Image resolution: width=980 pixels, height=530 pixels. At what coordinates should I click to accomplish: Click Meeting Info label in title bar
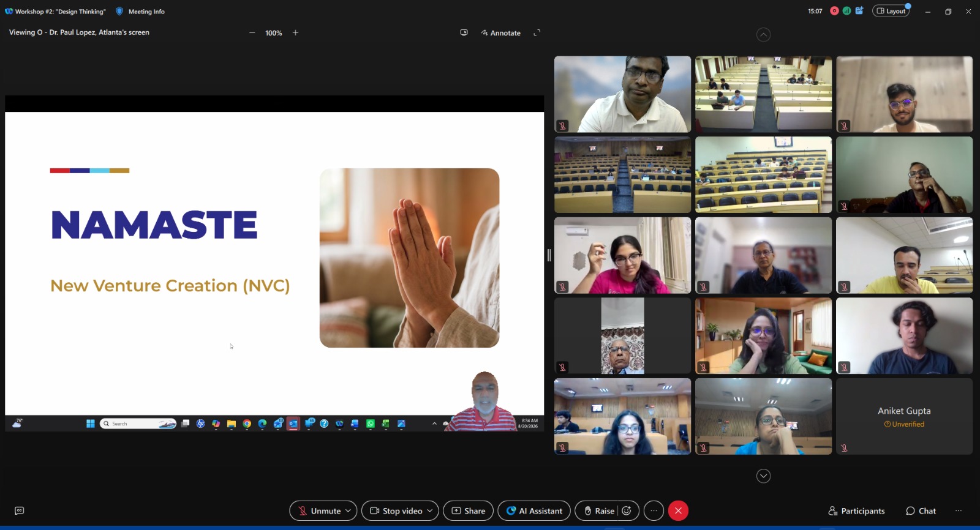pos(146,12)
